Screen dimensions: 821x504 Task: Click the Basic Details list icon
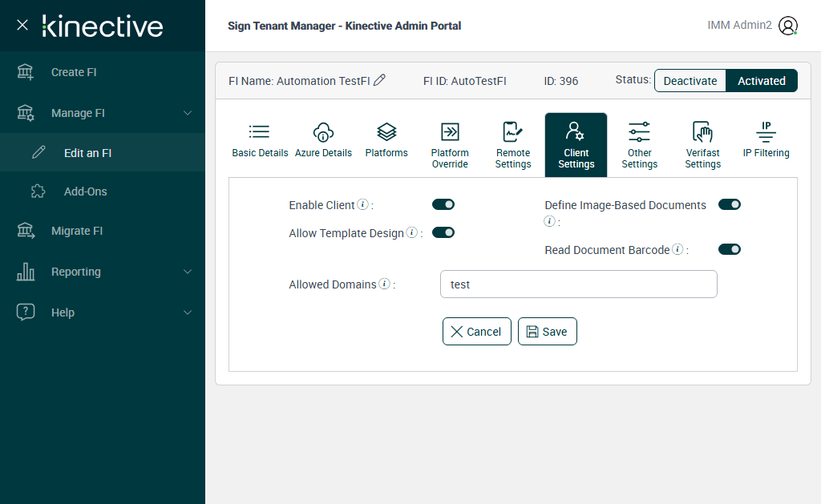point(259,132)
